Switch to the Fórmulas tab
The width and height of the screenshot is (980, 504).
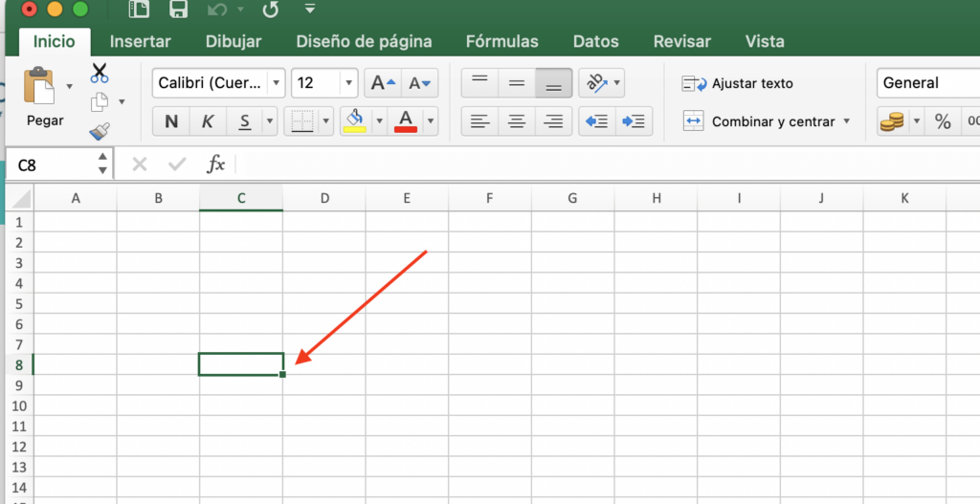click(x=501, y=41)
